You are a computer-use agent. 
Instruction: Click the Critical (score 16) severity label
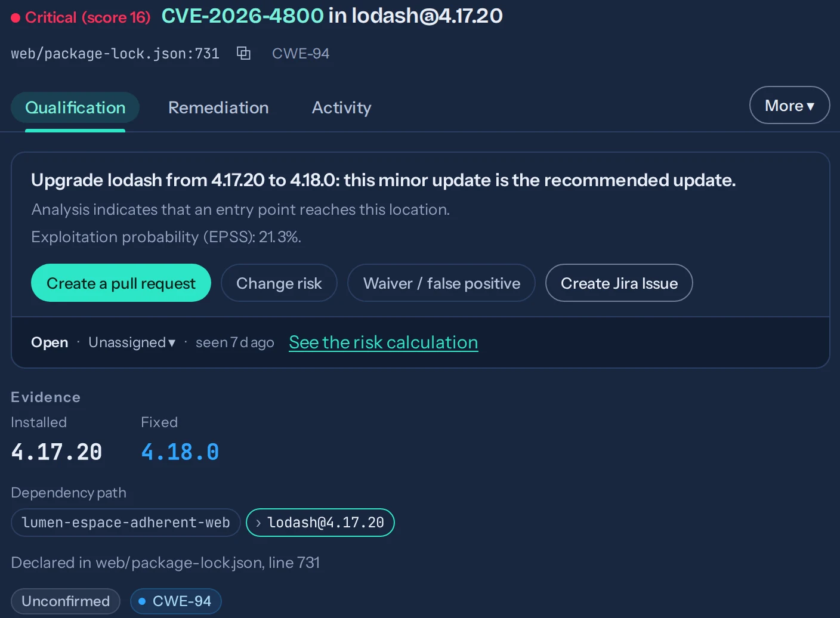[x=81, y=17]
